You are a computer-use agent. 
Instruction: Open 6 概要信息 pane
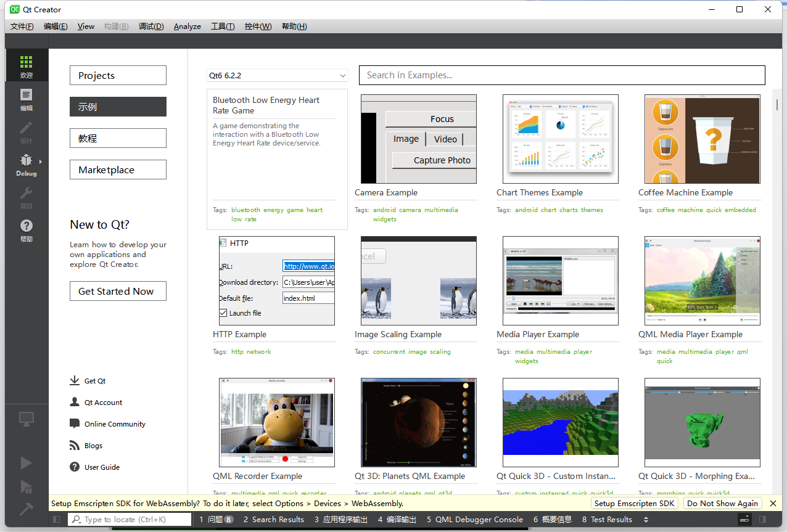553,520
